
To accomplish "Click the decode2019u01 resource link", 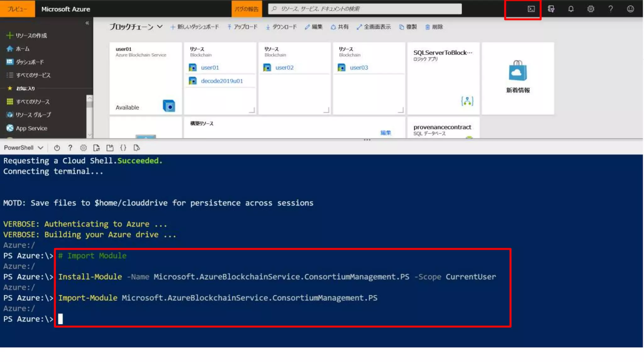I will pyautogui.click(x=222, y=81).
